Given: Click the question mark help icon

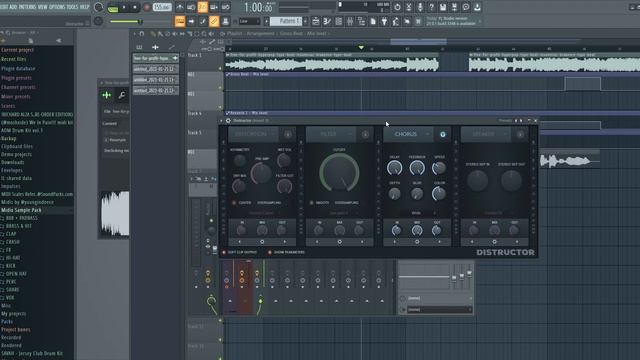Looking at the screenshot, I should point(431,7).
